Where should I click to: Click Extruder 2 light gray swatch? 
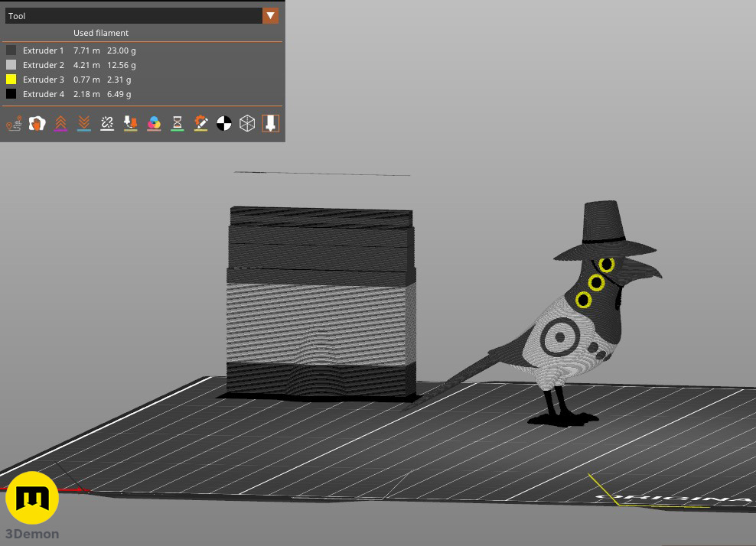[11, 64]
